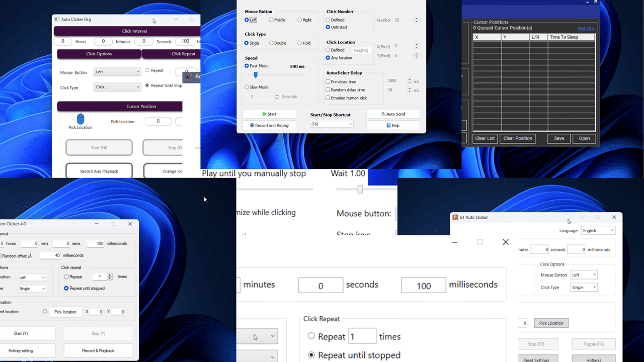Viewport: 644px width, 362px height.
Task: Select Repeat radio in the enlarged Click Repeat panel
Action: (x=311, y=336)
